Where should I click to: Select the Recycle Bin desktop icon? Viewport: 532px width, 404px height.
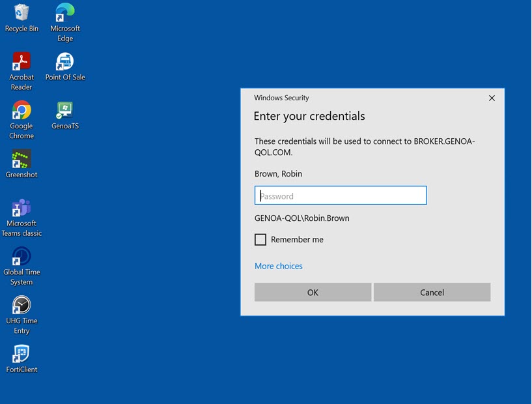21,13
